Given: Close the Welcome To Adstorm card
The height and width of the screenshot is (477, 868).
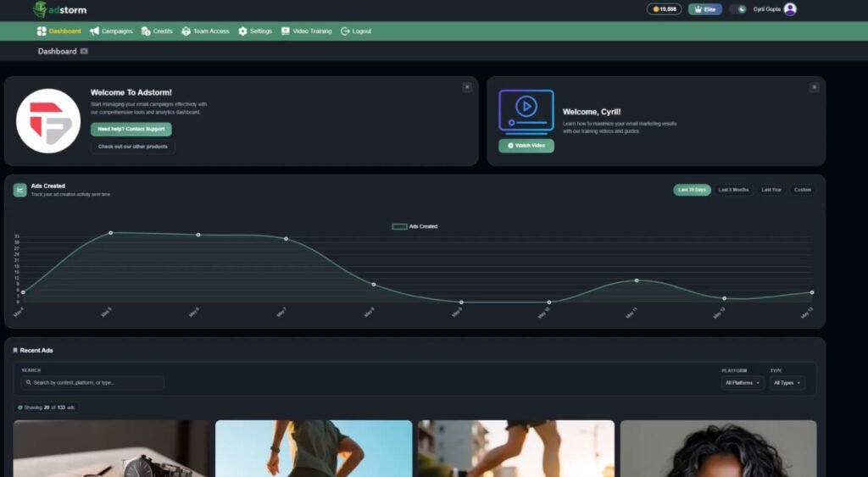Looking at the screenshot, I should point(467,87).
